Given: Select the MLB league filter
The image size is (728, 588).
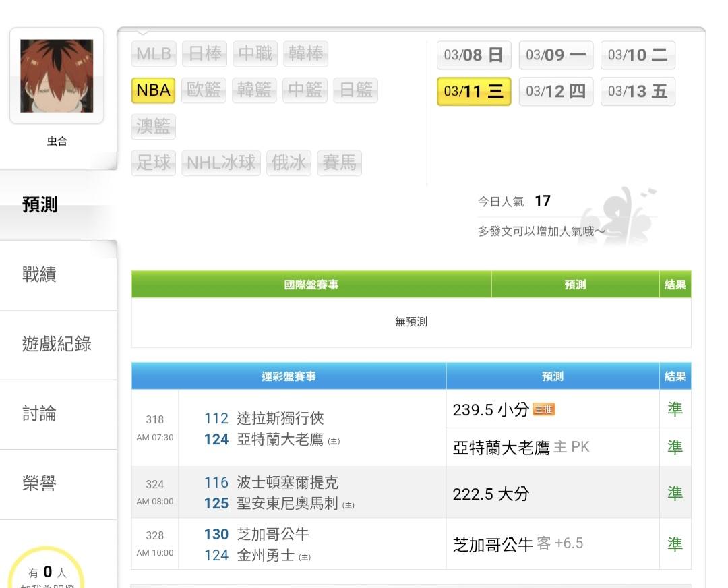Looking at the screenshot, I should click(154, 54).
